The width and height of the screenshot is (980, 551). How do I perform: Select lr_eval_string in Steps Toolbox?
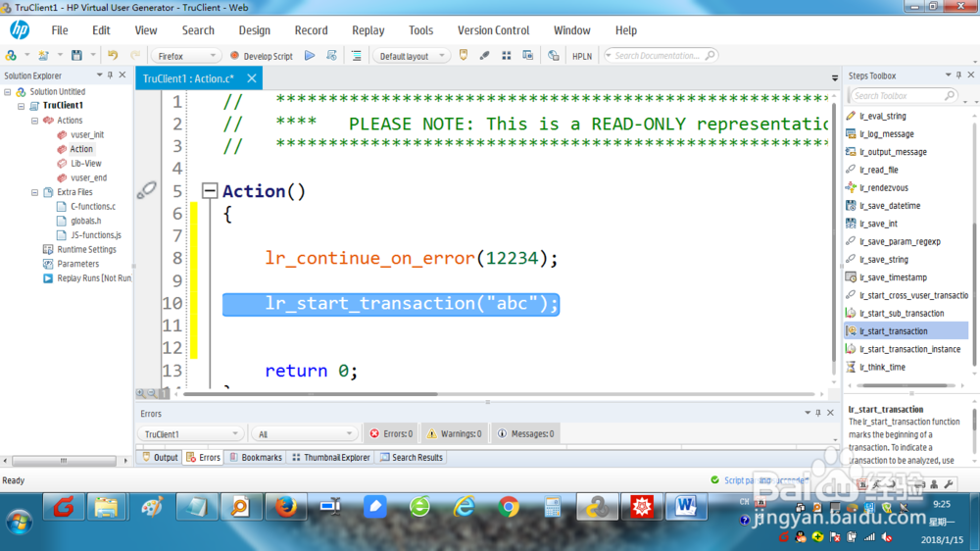(883, 116)
